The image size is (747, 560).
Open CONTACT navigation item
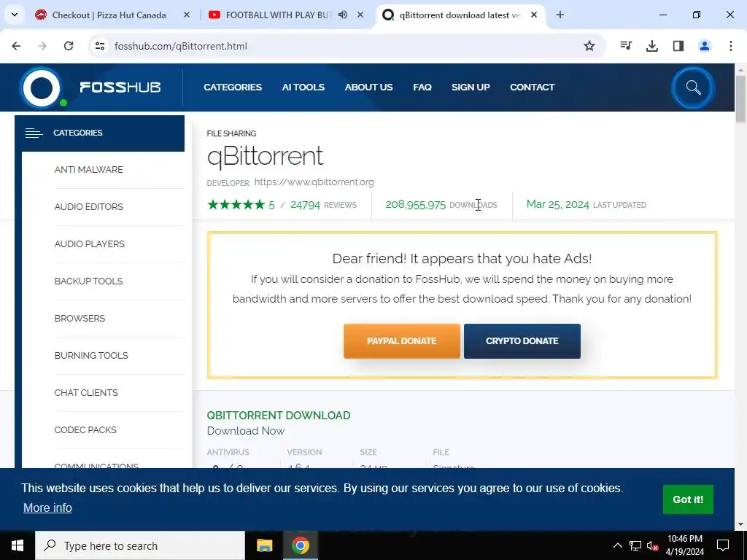[x=532, y=87]
